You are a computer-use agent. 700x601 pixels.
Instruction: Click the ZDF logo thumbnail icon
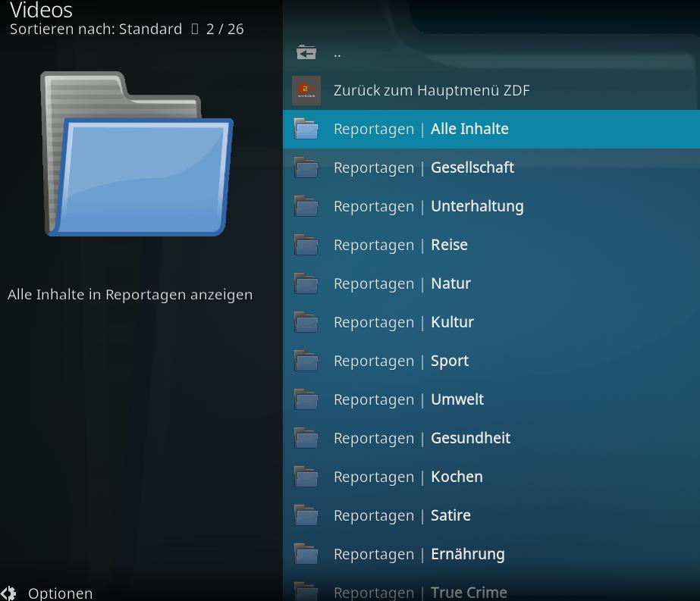pyautogui.click(x=306, y=91)
